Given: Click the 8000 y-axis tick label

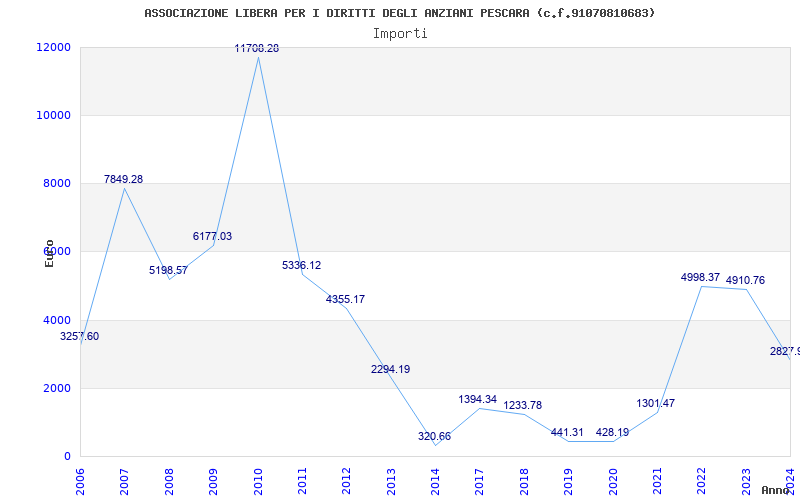Looking at the screenshot, I should [x=57, y=184].
